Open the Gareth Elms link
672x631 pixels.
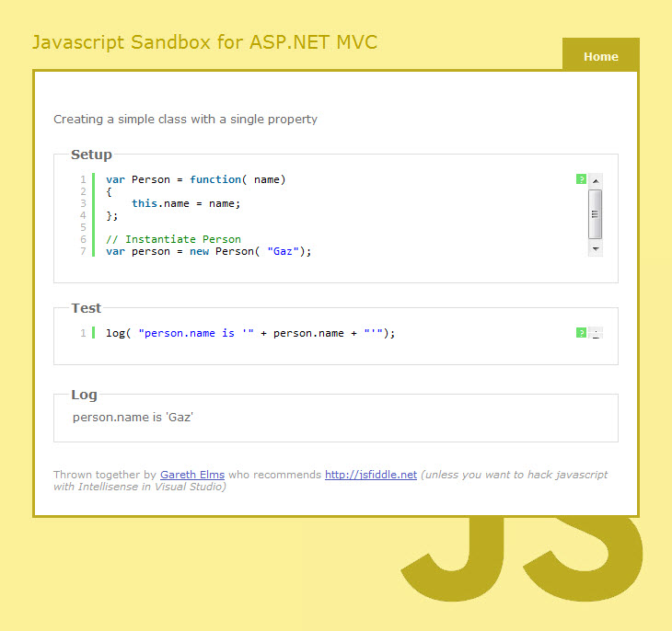tap(192, 475)
